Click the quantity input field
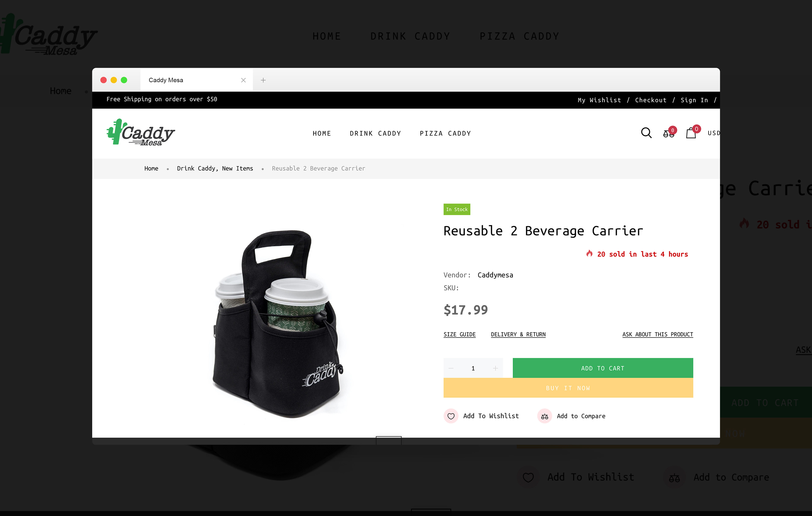The image size is (812, 516). point(473,368)
